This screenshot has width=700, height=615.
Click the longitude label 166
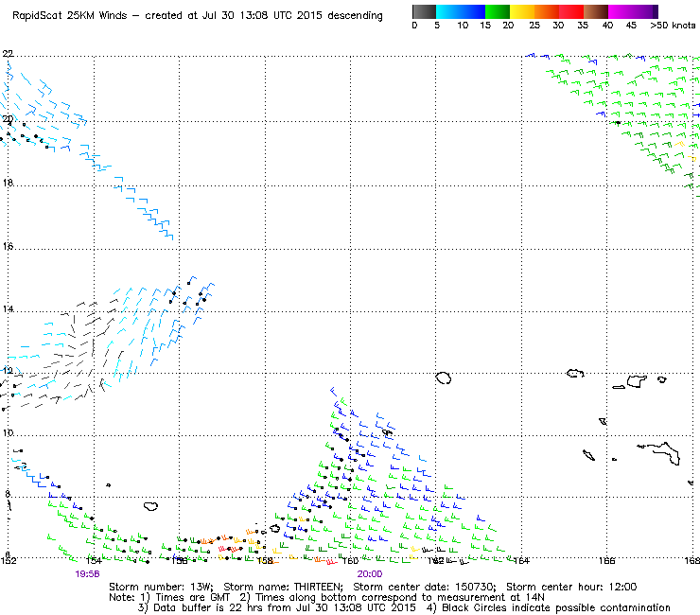[606, 561]
